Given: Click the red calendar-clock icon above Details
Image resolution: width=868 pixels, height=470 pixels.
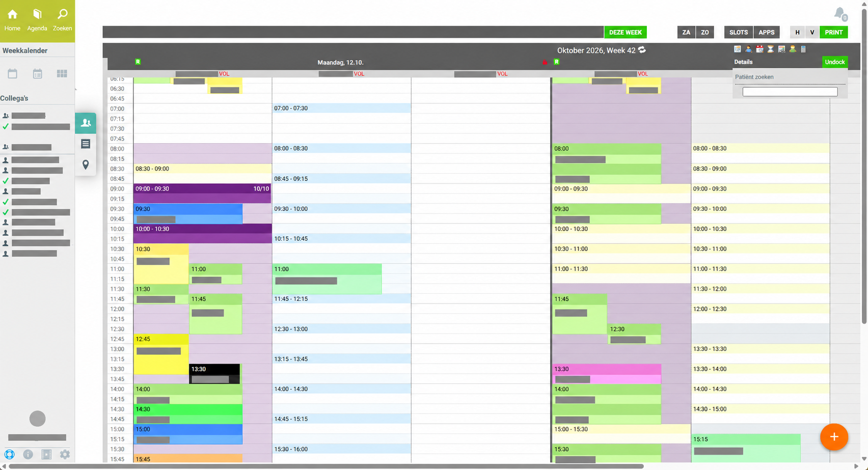Looking at the screenshot, I should point(759,49).
